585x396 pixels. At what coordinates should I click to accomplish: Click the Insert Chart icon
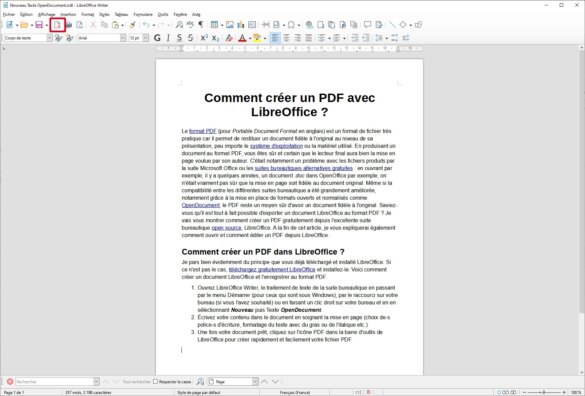241,25
